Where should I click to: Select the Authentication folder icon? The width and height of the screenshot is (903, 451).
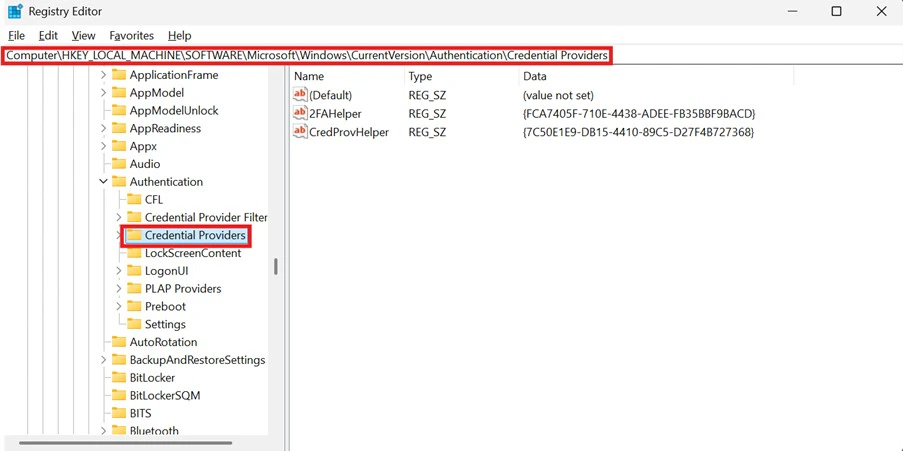(x=119, y=182)
